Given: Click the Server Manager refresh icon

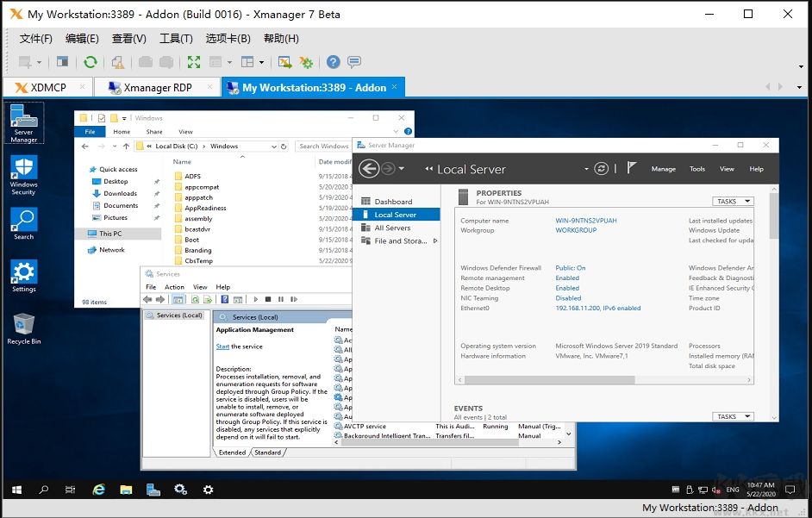Looking at the screenshot, I should [x=602, y=169].
